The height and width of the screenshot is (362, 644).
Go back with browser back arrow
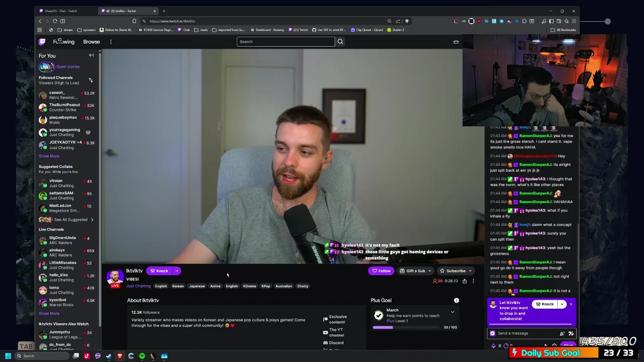tap(40, 21)
